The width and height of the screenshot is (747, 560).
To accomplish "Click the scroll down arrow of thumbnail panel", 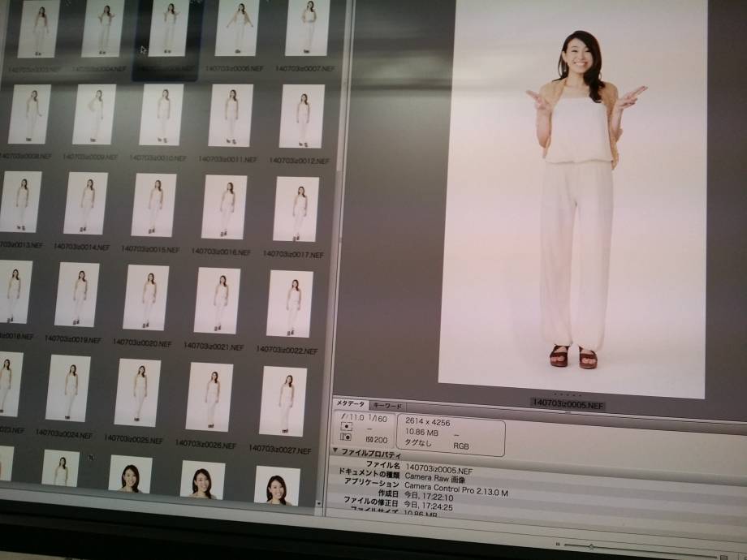I will click(318, 503).
